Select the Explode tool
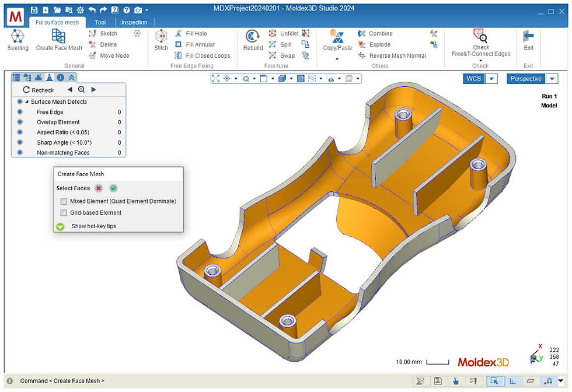 tap(374, 44)
